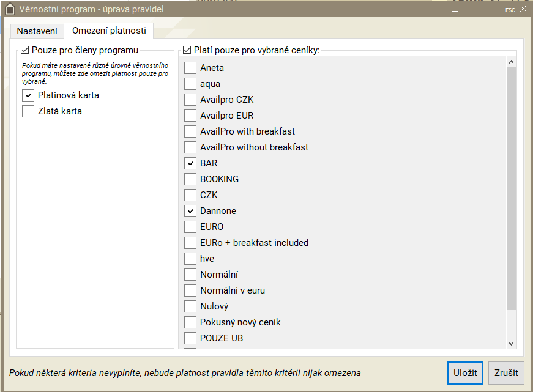This screenshot has width=533, height=392.
Task: Enable the BOOKING price list checkbox
Action: [x=190, y=179]
